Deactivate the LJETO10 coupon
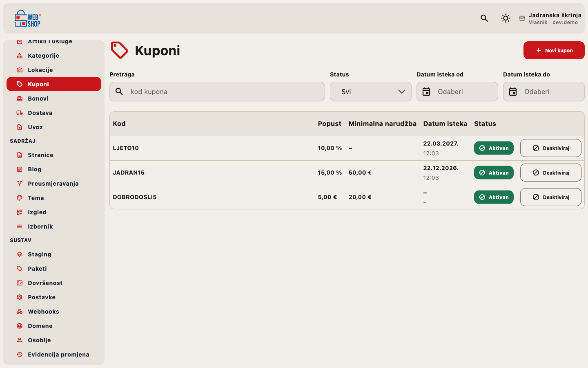The width and height of the screenshot is (588, 368). pyautogui.click(x=551, y=148)
